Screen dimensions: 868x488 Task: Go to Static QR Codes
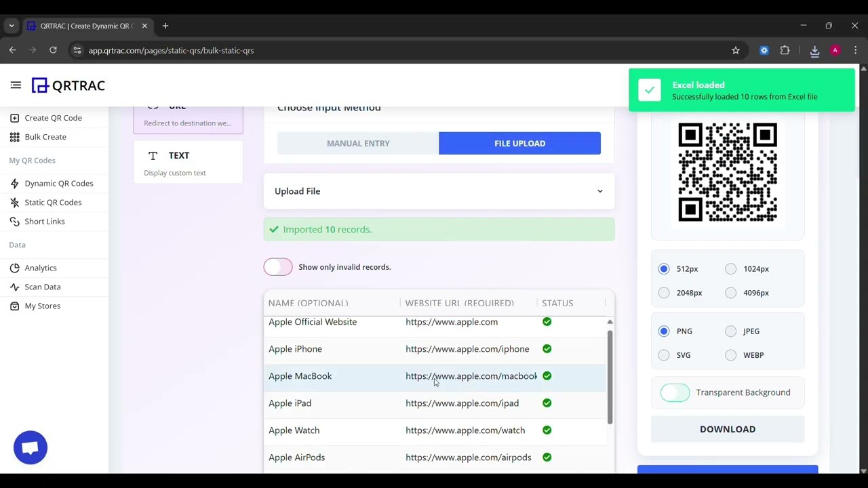pyautogui.click(x=53, y=203)
